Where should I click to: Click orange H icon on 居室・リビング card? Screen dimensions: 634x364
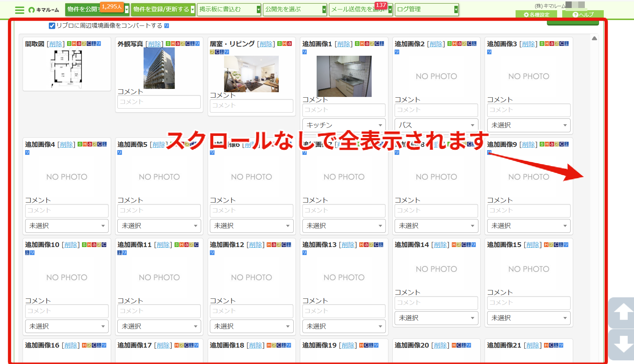pyautogui.click(x=285, y=43)
